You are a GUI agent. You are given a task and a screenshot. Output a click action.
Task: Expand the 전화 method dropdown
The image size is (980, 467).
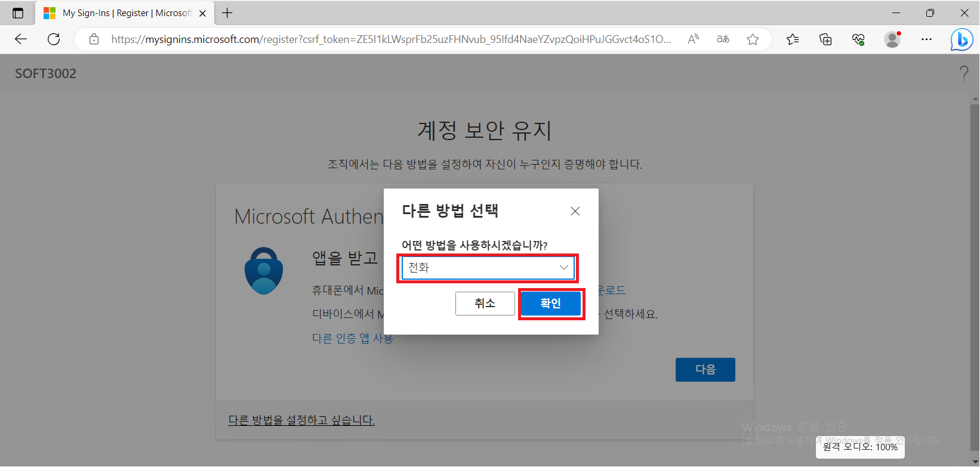point(488,268)
